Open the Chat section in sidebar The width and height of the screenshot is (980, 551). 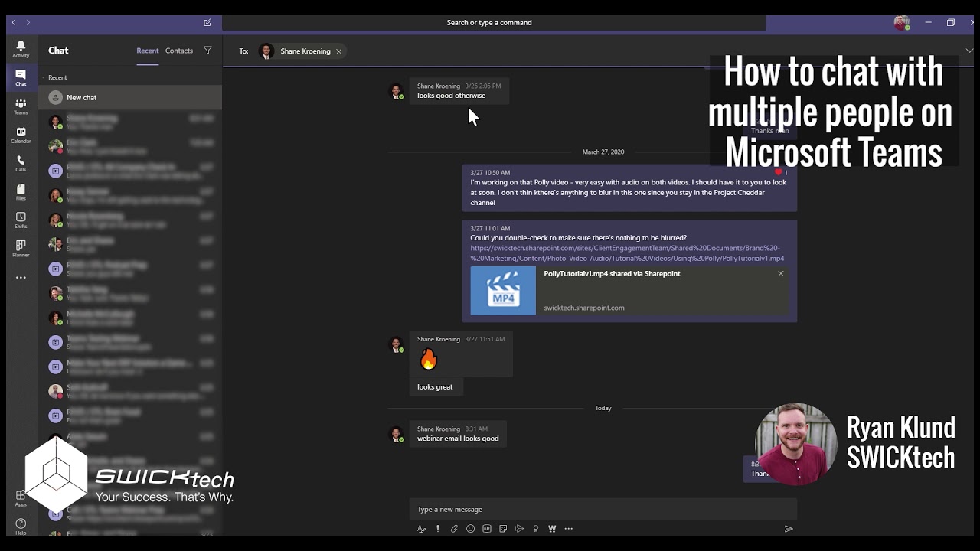(21, 78)
